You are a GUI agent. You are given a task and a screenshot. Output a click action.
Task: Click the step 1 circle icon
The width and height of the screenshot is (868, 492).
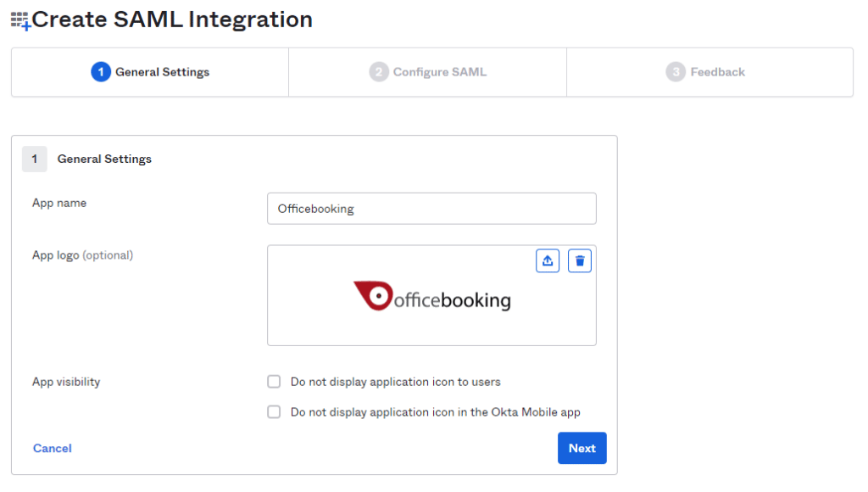[101, 72]
